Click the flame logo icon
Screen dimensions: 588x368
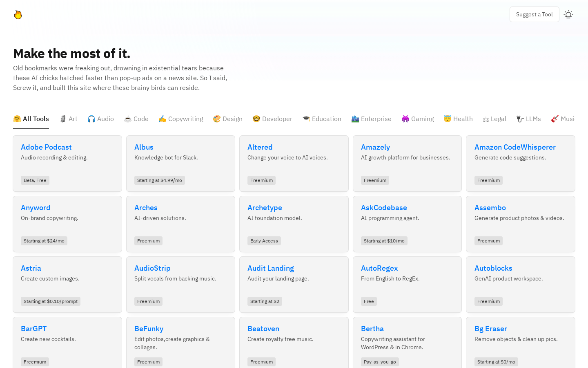(18, 15)
